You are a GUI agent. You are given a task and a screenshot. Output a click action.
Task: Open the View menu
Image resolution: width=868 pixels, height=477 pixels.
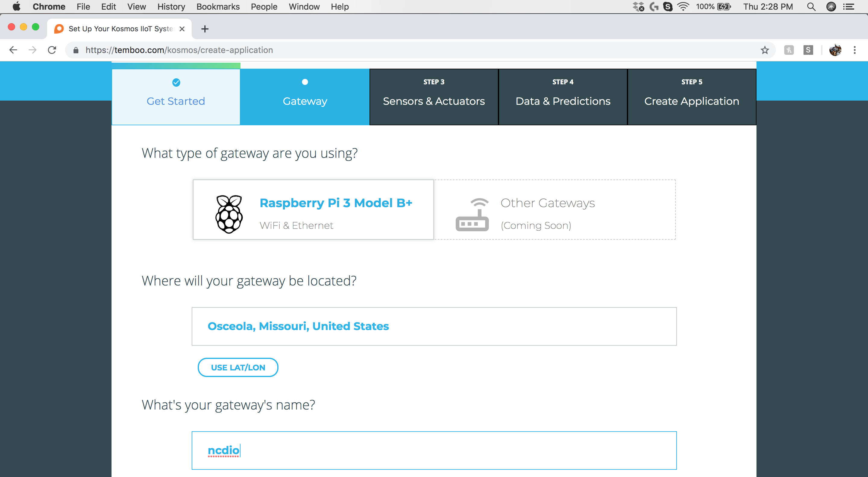coord(137,7)
